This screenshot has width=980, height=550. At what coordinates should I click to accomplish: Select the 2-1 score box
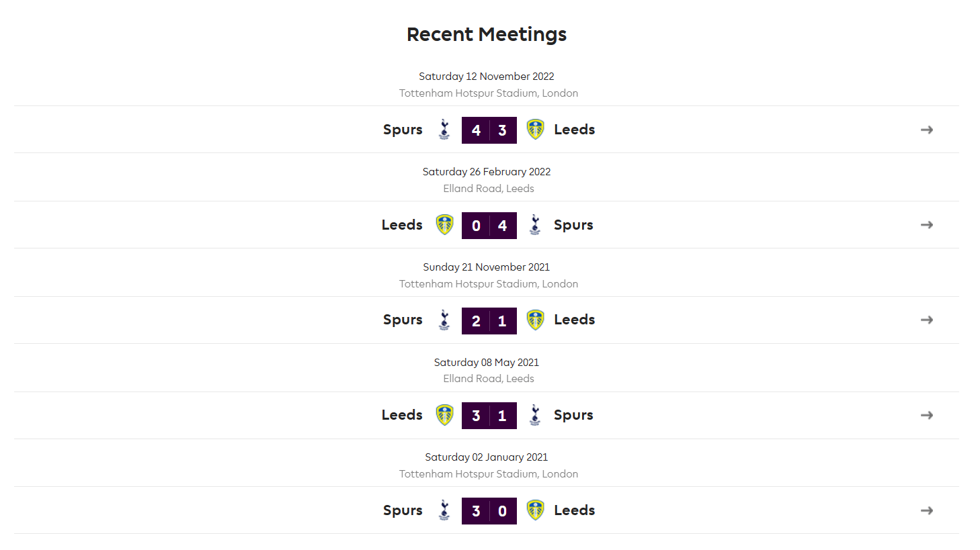(489, 321)
